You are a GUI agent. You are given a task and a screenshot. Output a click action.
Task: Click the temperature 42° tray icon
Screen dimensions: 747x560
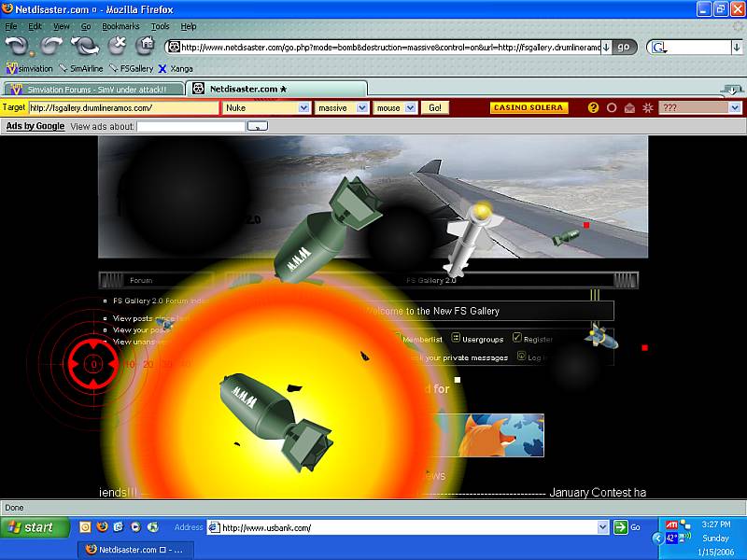[671, 539]
